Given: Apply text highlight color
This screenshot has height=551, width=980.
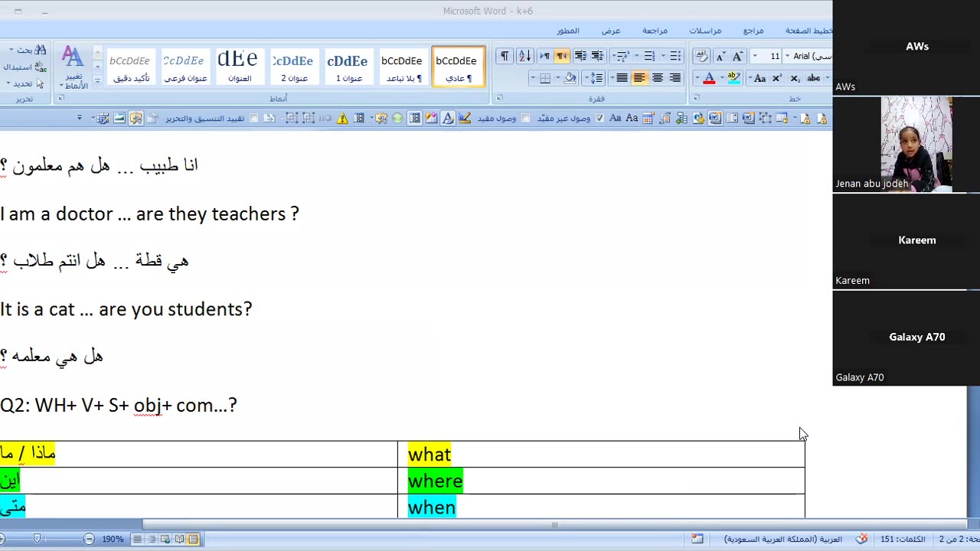Looking at the screenshot, I should (733, 78).
